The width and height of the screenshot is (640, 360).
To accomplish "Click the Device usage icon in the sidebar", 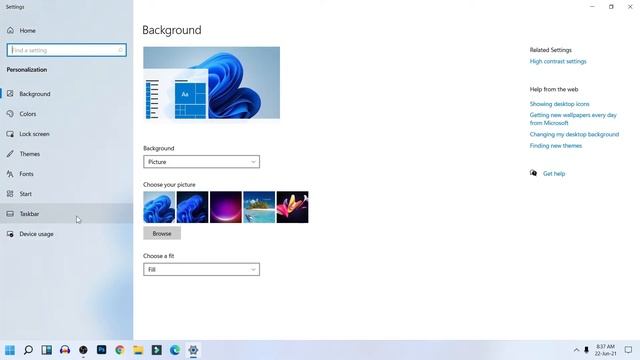I will tap(10, 234).
